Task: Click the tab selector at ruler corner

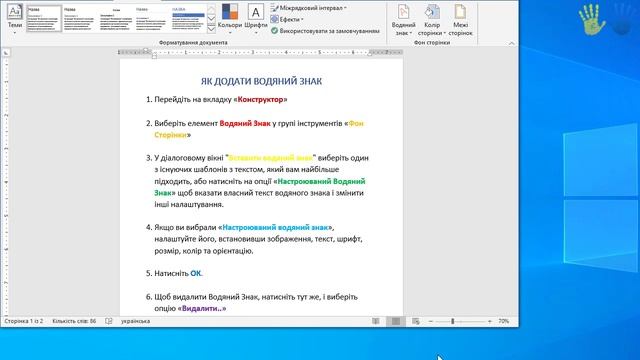Action: coord(6,53)
